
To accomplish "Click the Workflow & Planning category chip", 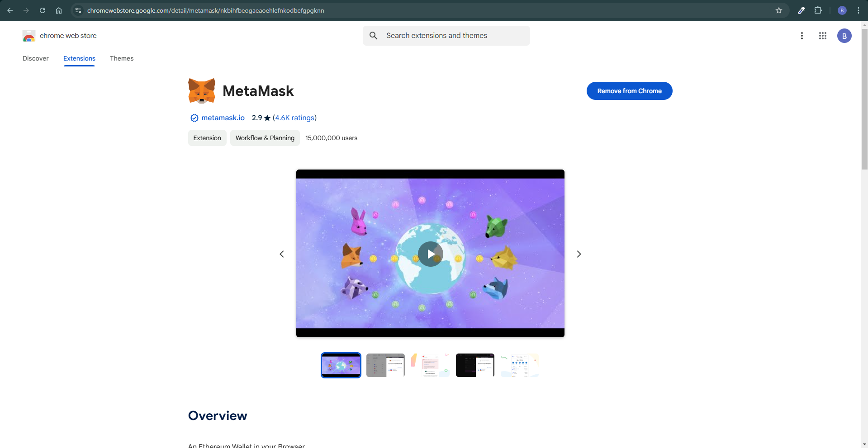I will pyautogui.click(x=265, y=138).
